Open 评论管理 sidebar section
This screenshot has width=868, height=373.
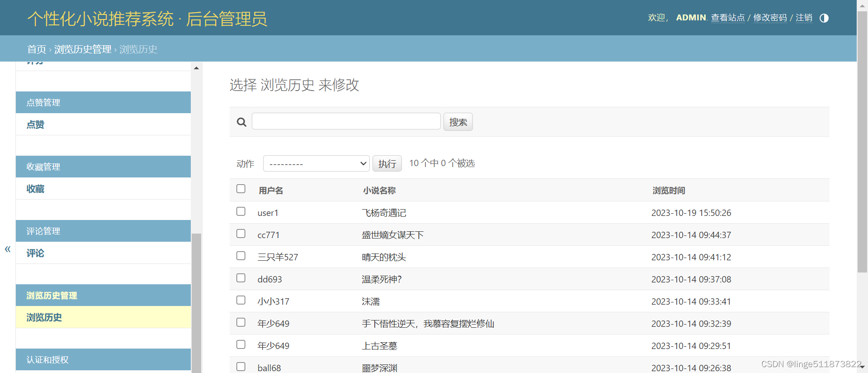click(x=103, y=231)
